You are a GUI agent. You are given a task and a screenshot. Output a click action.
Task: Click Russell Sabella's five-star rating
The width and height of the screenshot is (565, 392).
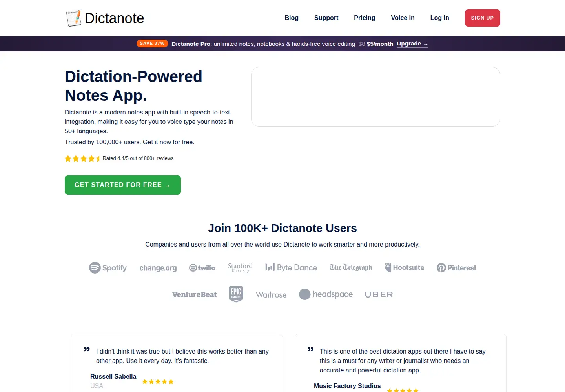pos(158,382)
